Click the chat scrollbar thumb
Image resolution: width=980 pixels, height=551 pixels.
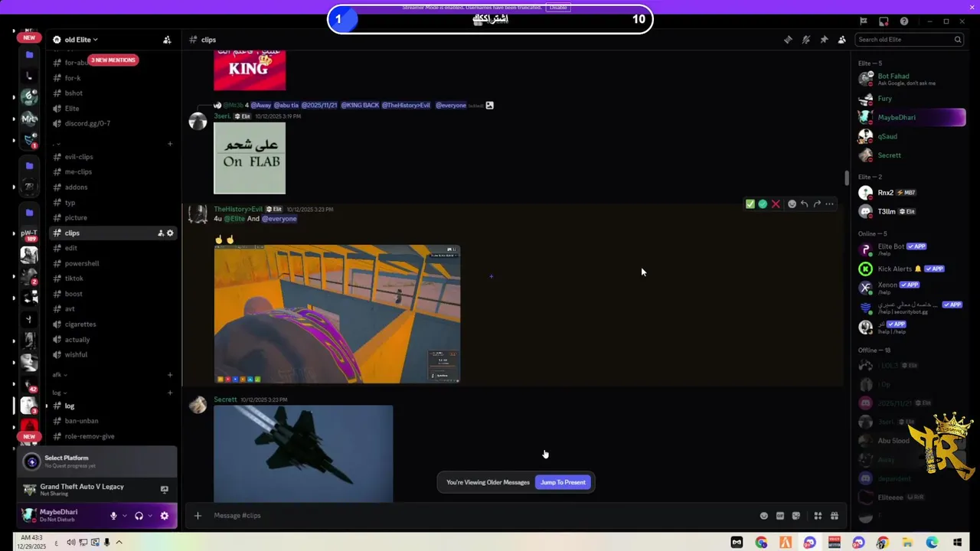click(846, 178)
